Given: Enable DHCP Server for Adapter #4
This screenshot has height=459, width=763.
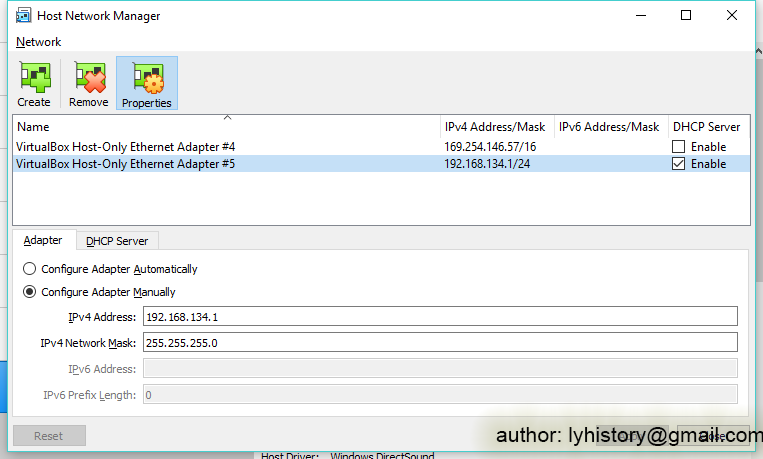Looking at the screenshot, I should click(678, 147).
